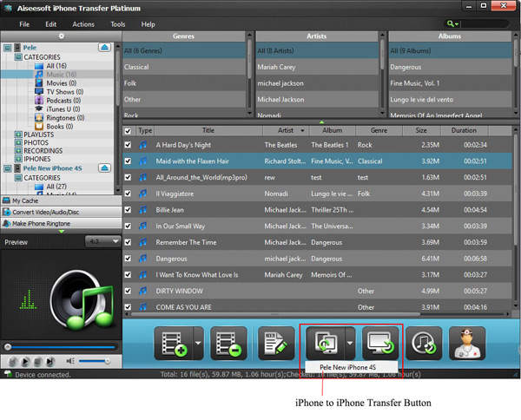Screen dimensions: 521x420
Task: Expand the RECORDINGS node
Action: (x=18, y=151)
